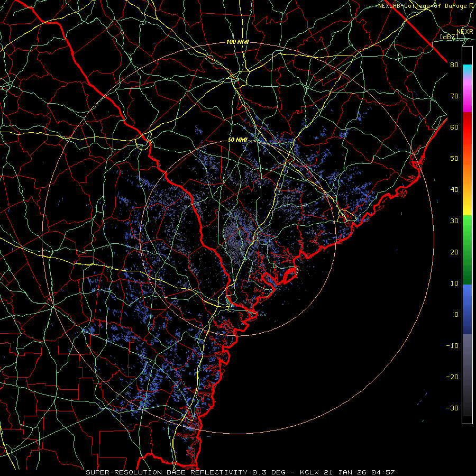The width and height of the screenshot is (476, 476).
Task: Click the "100 NMI" range ring label
Action: 237,42
